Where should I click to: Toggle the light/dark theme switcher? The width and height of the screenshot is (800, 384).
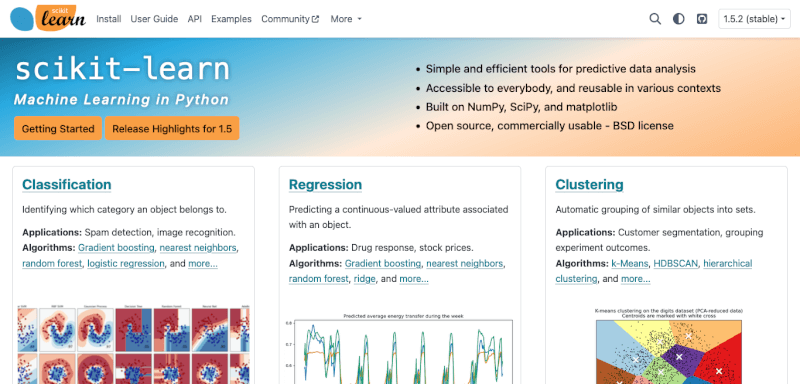pyautogui.click(x=678, y=19)
